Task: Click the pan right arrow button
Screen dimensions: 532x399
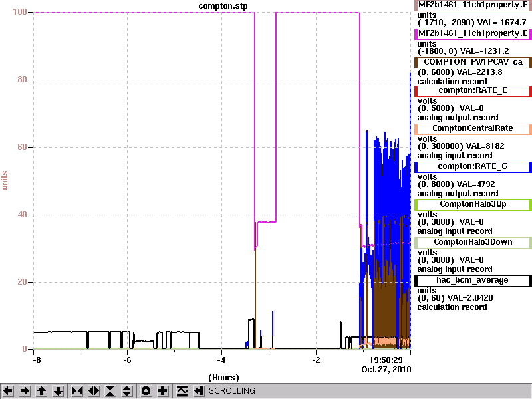Action: (25, 391)
